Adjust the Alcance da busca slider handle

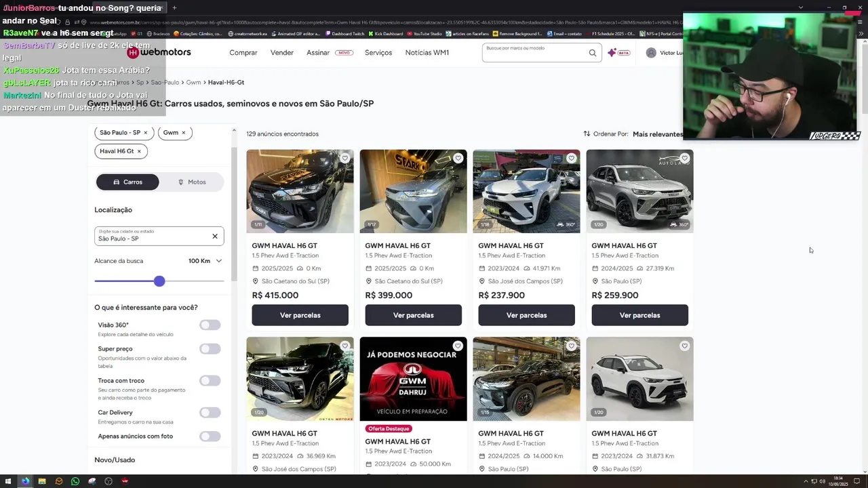click(x=159, y=281)
